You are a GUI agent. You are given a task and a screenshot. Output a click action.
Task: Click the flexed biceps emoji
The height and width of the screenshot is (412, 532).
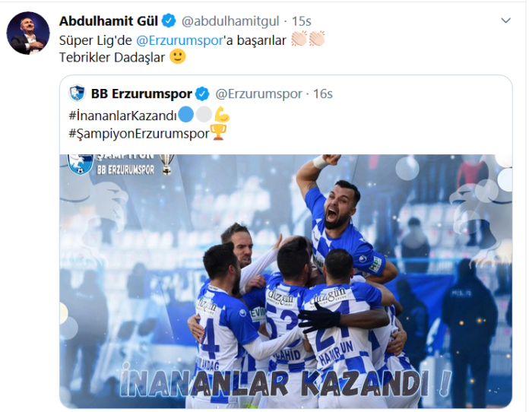[x=222, y=114]
